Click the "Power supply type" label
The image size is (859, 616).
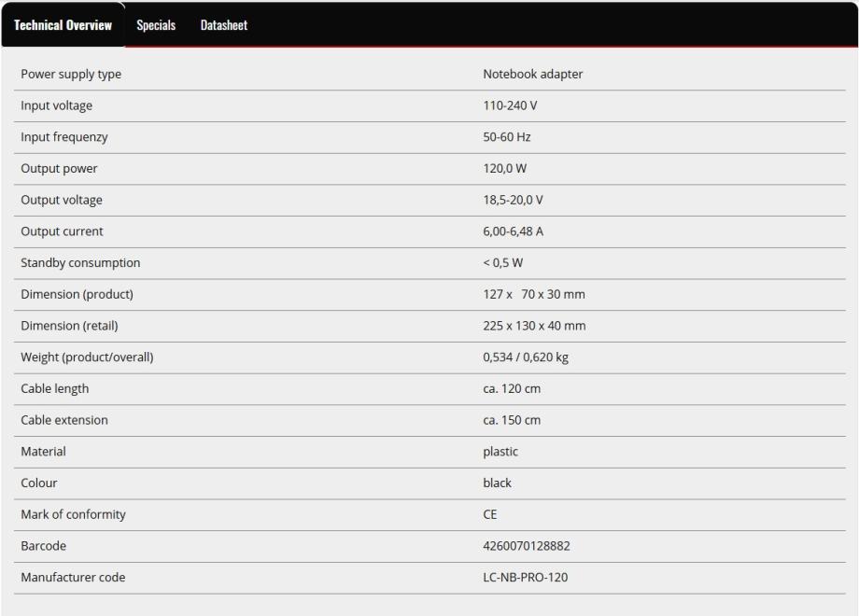71,75
